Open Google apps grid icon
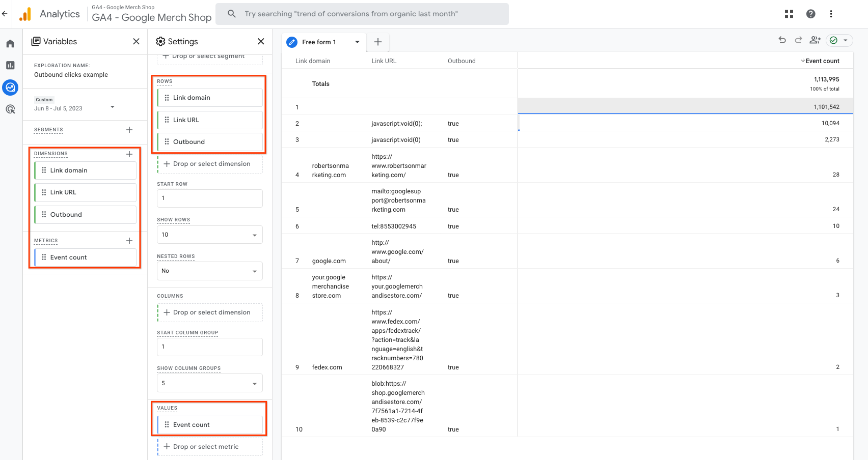The height and width of the screenshot is (460, 868). 789,14
